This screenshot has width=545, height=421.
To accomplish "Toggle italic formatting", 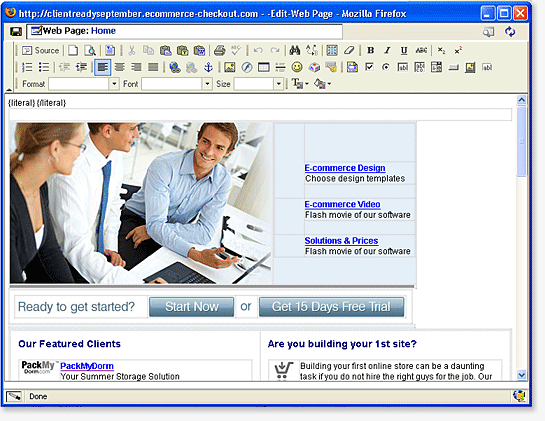I will (387, 51).
